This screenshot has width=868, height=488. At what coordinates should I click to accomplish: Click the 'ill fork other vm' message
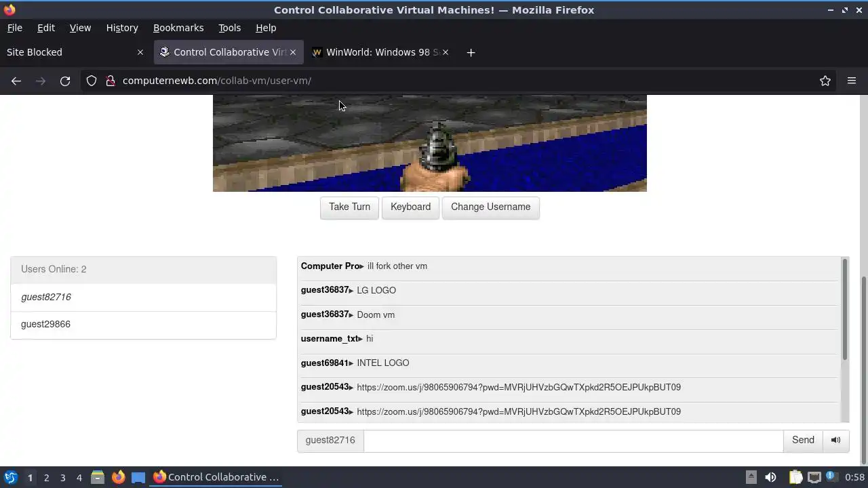pyautogui.click(x=397, y=266)
